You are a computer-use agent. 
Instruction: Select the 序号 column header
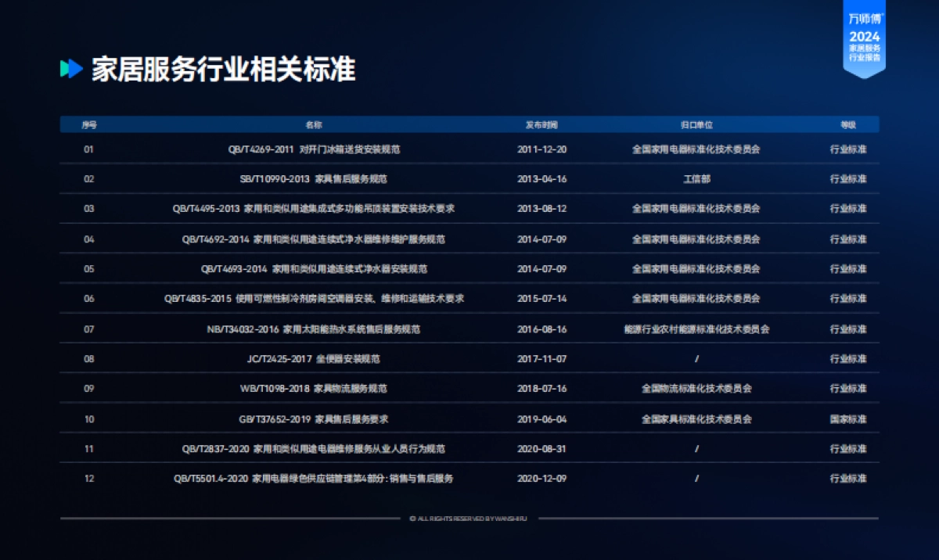pos(89,124)
